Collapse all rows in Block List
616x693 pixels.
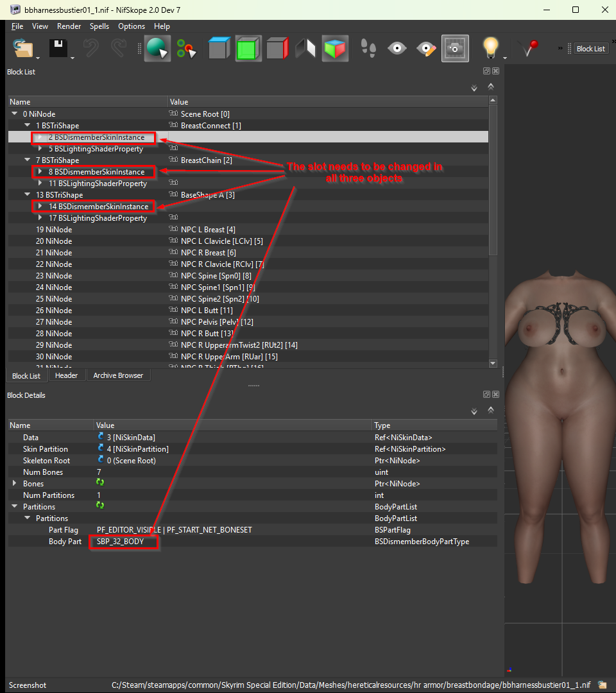pos(490,87)
